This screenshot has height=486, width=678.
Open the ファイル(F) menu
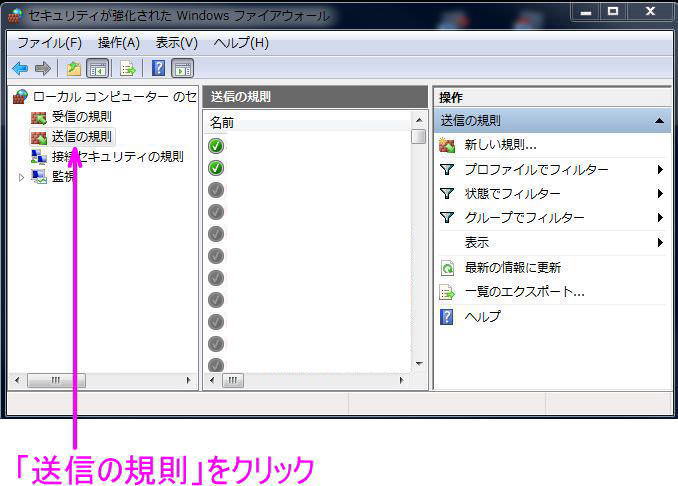point(49,43)
